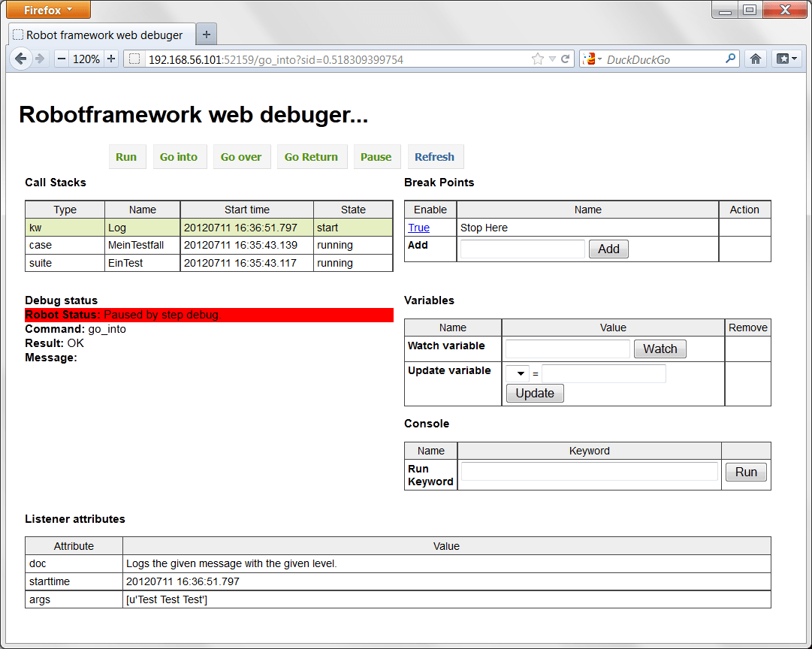Open Firefox application menu
Viewport: 812px width, 649px height.
49,10
